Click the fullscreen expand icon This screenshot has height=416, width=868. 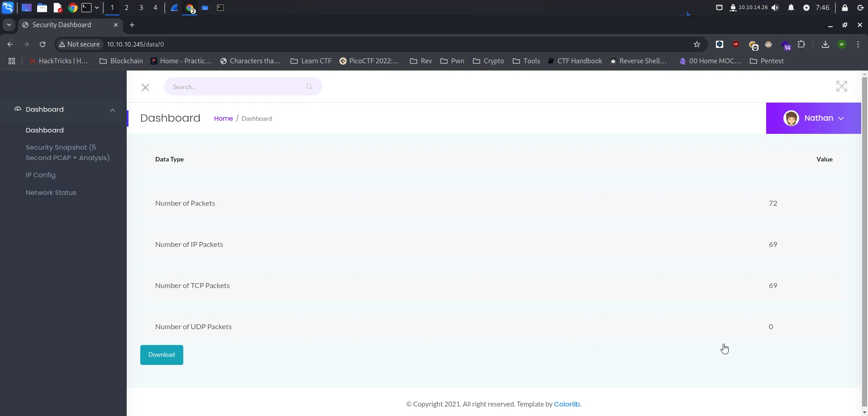click(x=841, y=86)
